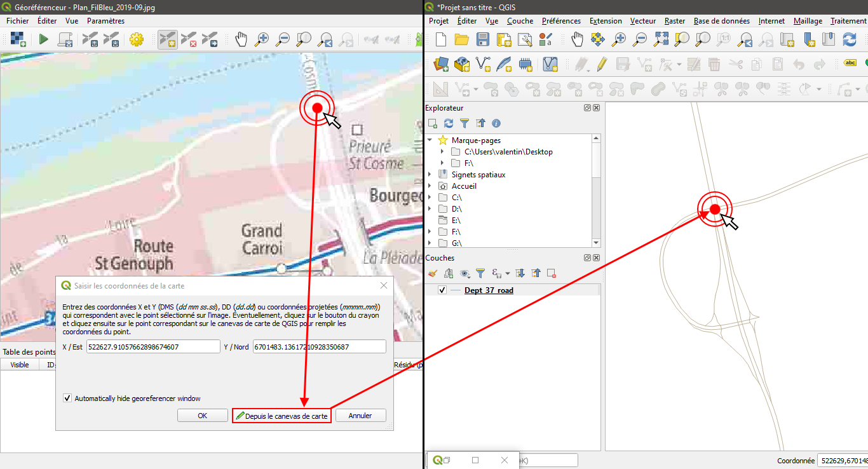Screen dimensions: 868x469
Task: Toggle visibility of Dept_37_road layer
Action: (x=442, y=290)
